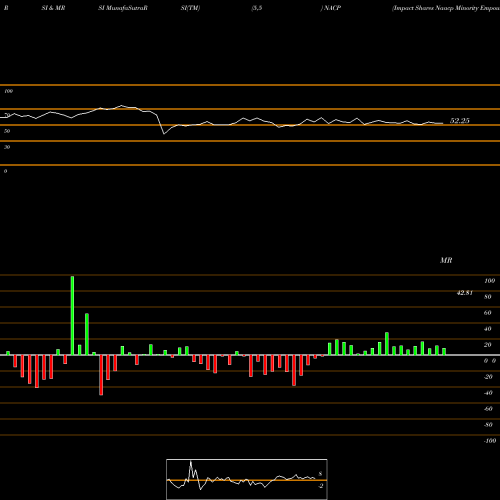This screenshot has width=500, height=500.
Task: Click the 30 label on RSI axis
Action: coord(7,147)
